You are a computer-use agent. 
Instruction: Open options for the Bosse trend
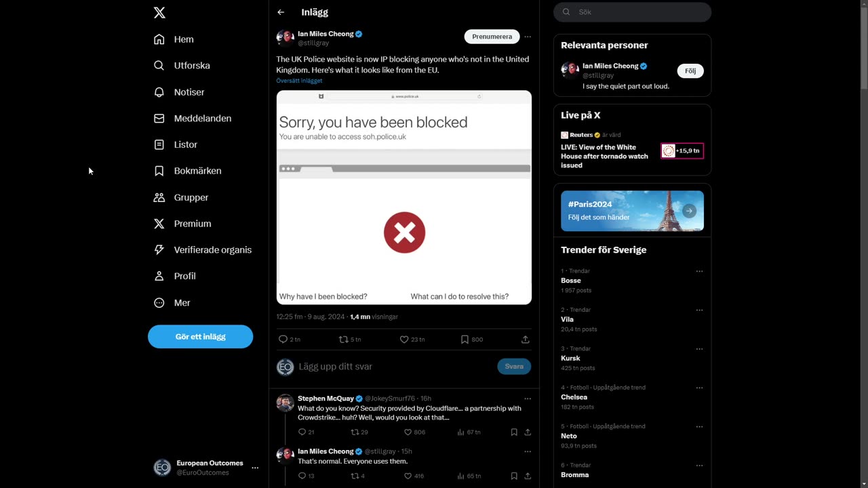(699, 271)
